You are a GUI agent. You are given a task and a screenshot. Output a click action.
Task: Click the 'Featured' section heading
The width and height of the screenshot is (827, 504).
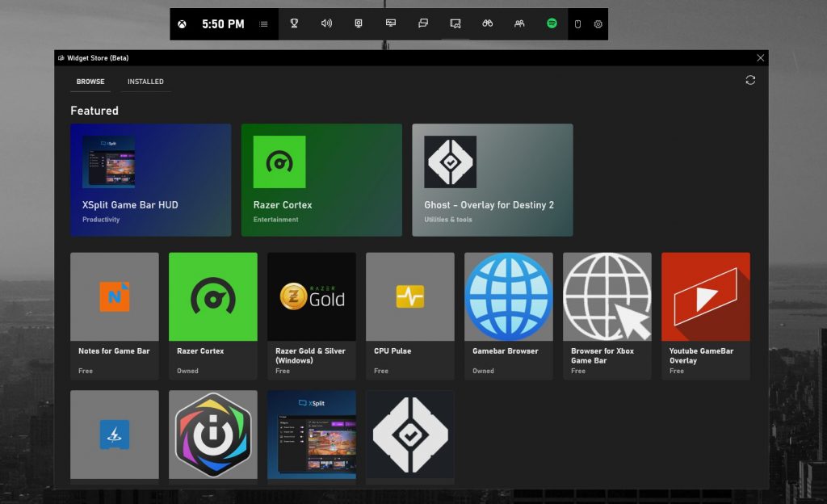[94, 111]
